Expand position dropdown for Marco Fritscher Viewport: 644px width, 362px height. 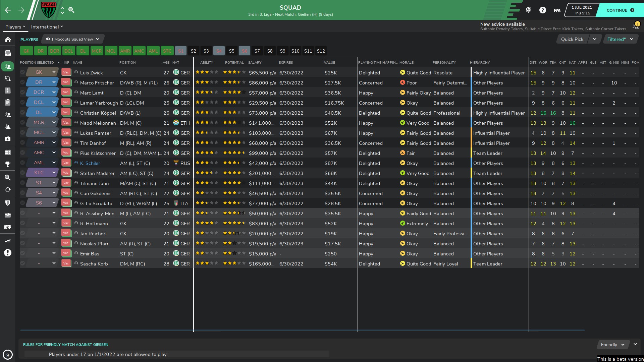click(54, 82)
